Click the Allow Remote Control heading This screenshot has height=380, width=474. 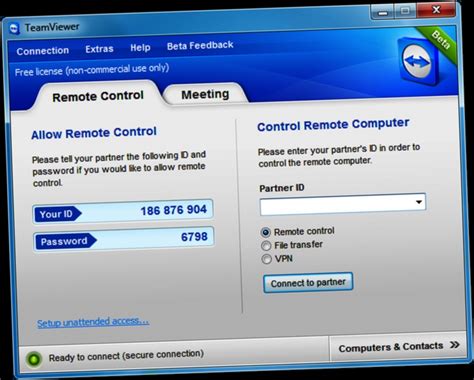coord(94,133)
